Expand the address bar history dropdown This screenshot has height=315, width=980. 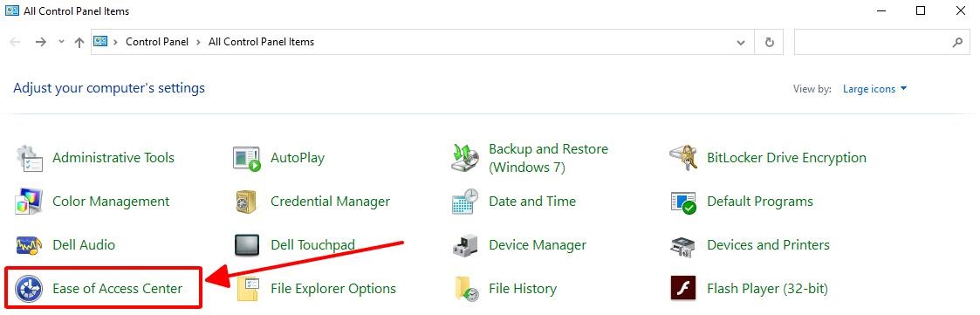point(741,43)
